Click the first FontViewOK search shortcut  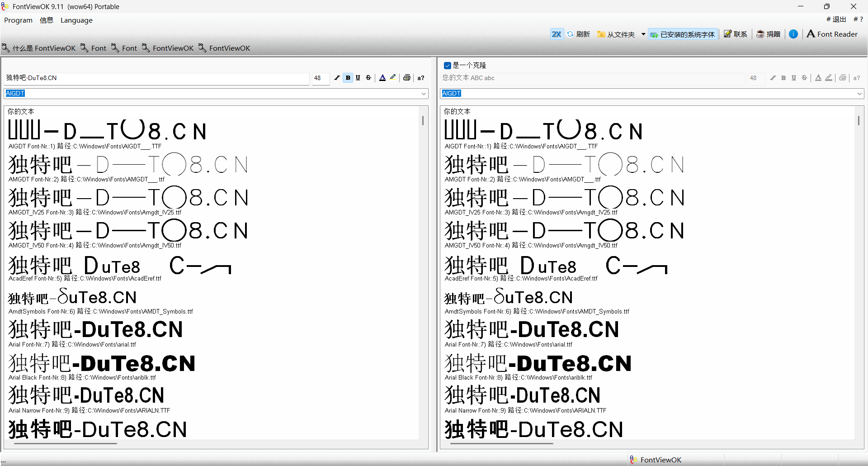[168, 48]
